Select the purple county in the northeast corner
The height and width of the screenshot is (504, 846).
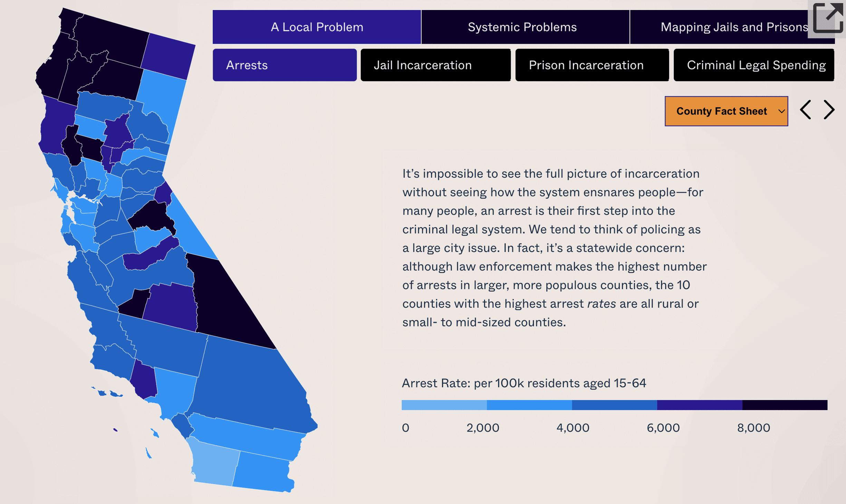(x=169, y=57)
